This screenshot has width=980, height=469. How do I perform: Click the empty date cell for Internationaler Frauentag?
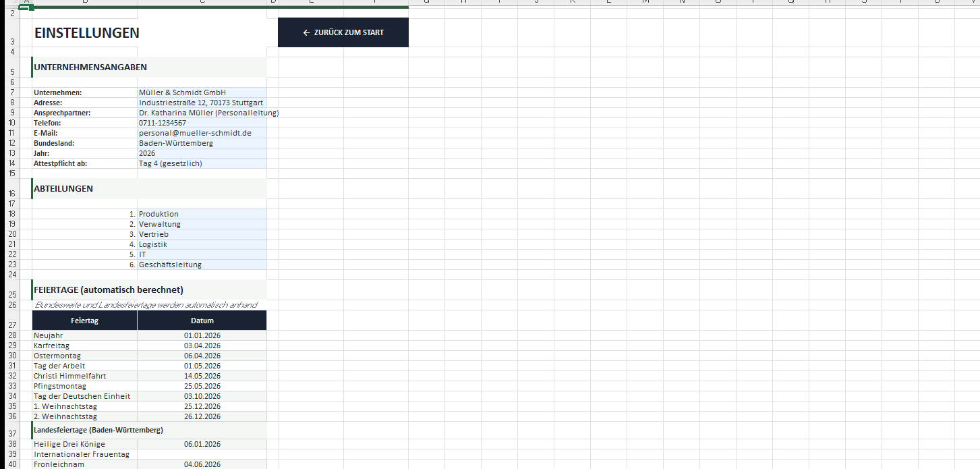202,454
